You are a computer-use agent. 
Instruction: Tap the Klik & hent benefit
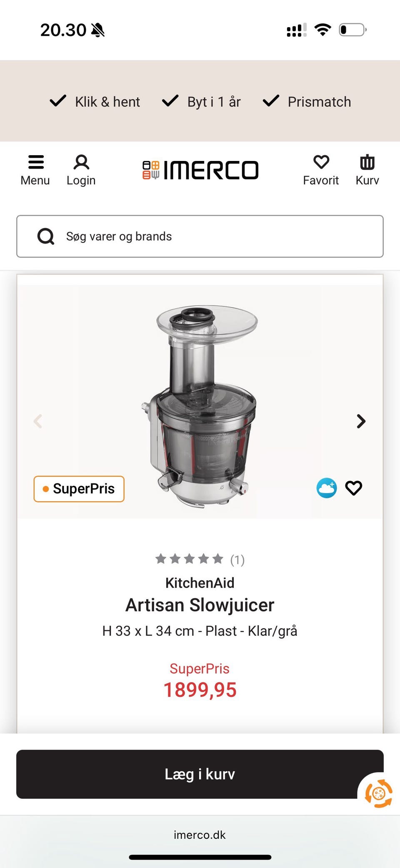(95, 101)
